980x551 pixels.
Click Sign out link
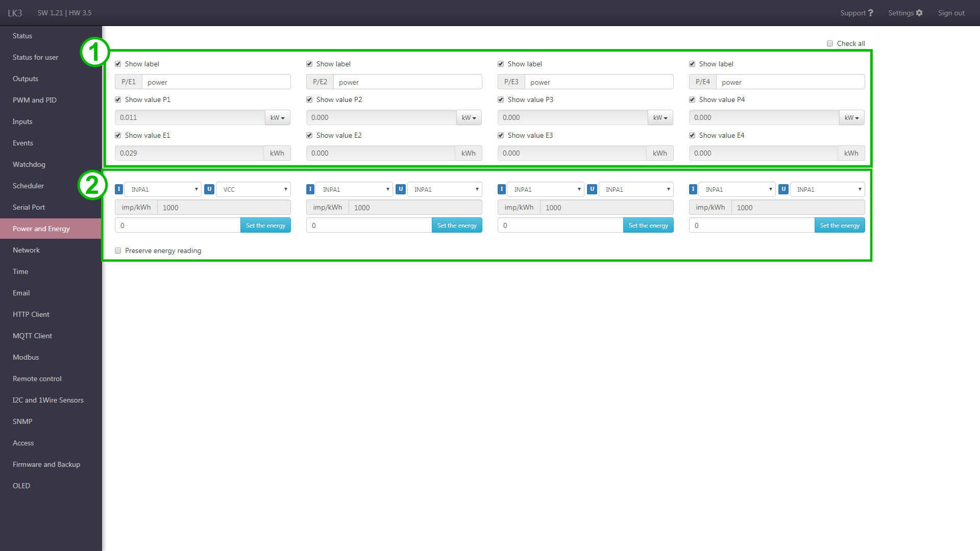tap(951, 13)
